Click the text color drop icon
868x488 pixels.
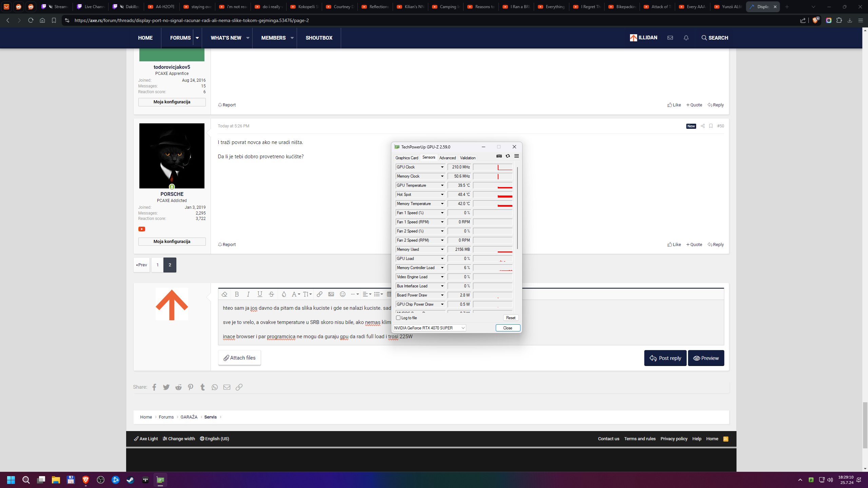pos(284,294)
